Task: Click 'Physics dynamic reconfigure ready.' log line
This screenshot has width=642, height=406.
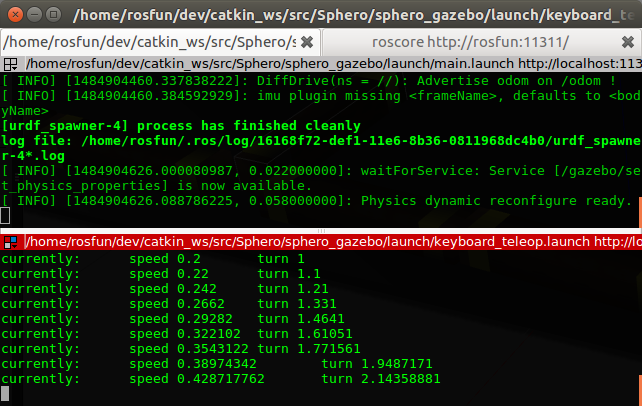Action: point(317,201)
